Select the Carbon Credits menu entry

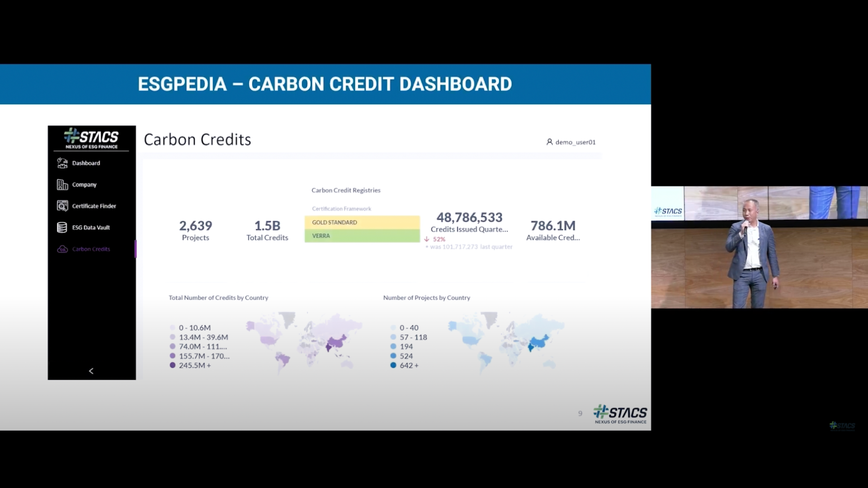tap(91, 249)
